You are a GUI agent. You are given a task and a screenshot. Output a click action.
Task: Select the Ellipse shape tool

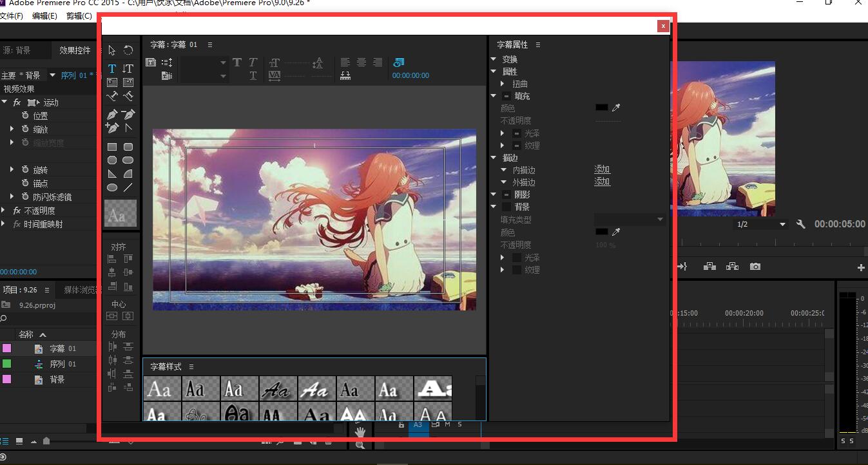[112, 187]
